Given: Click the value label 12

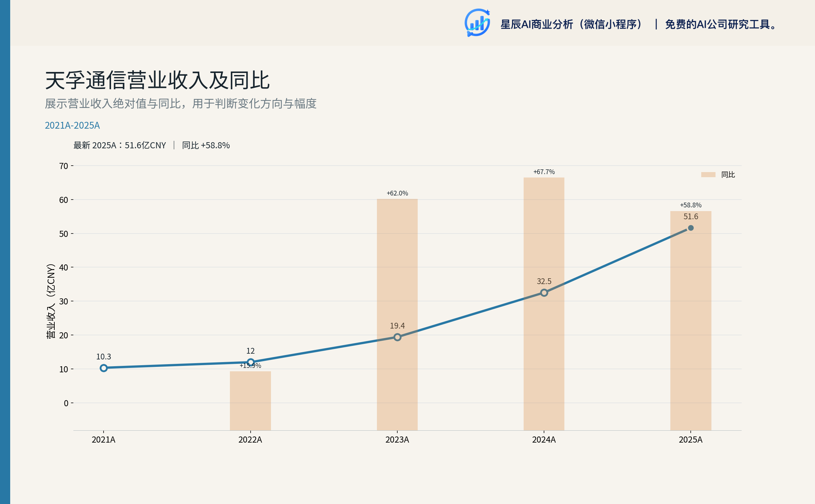Looking at the screenshot, I should click(251, 351).
